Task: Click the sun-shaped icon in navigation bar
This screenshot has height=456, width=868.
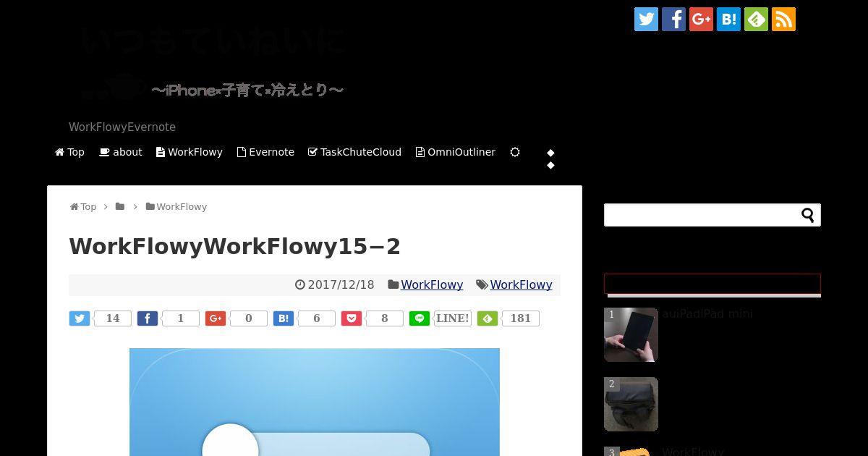Action: click(x=515, y=152)
